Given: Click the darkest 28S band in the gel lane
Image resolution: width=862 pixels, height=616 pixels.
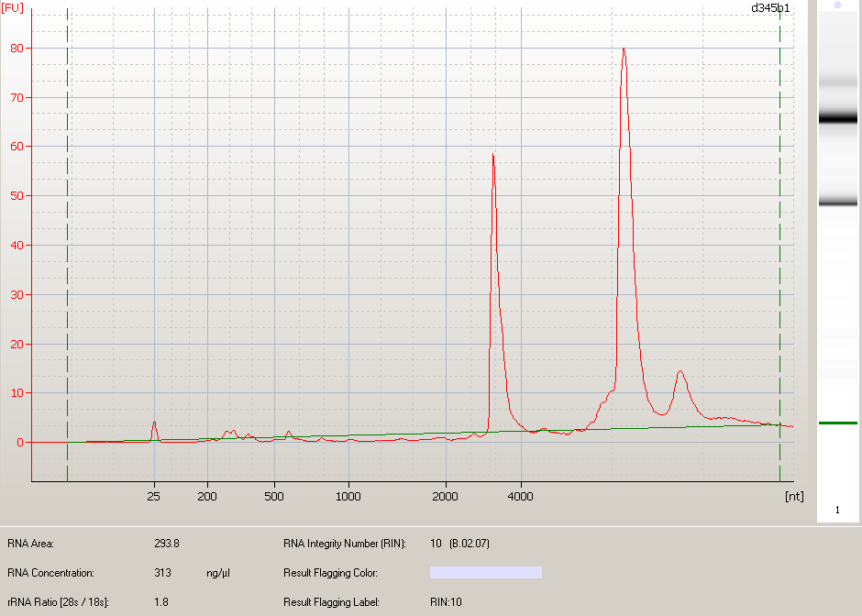Looking at the screenshot, I should [837, 118].
